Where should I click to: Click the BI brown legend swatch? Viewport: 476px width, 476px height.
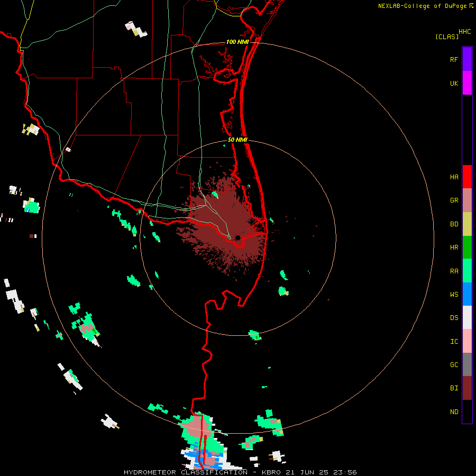tap(467, 388)
